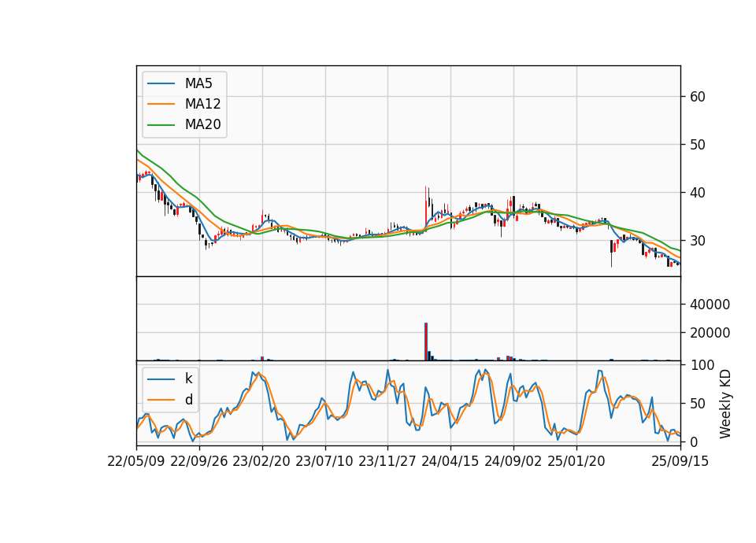Screen dimensions: 756x543
Task: Click the Weekly KD axis title
Action: 725,404
